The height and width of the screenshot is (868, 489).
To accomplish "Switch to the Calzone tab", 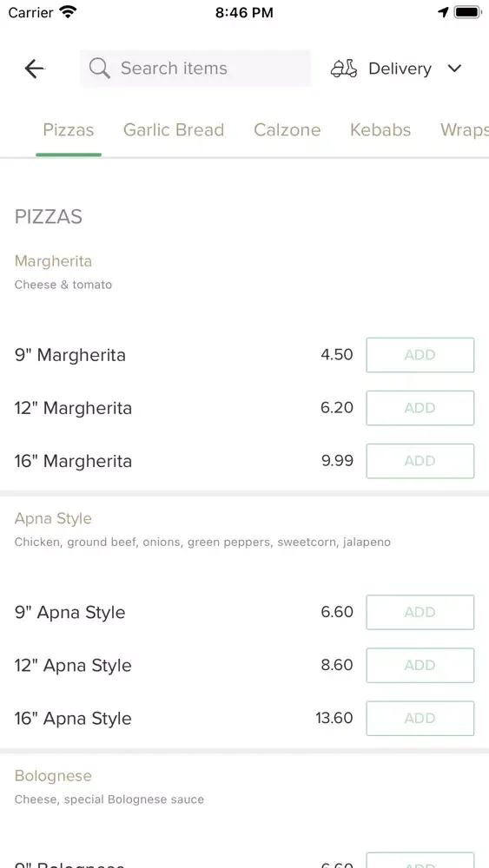I will 287,130.
